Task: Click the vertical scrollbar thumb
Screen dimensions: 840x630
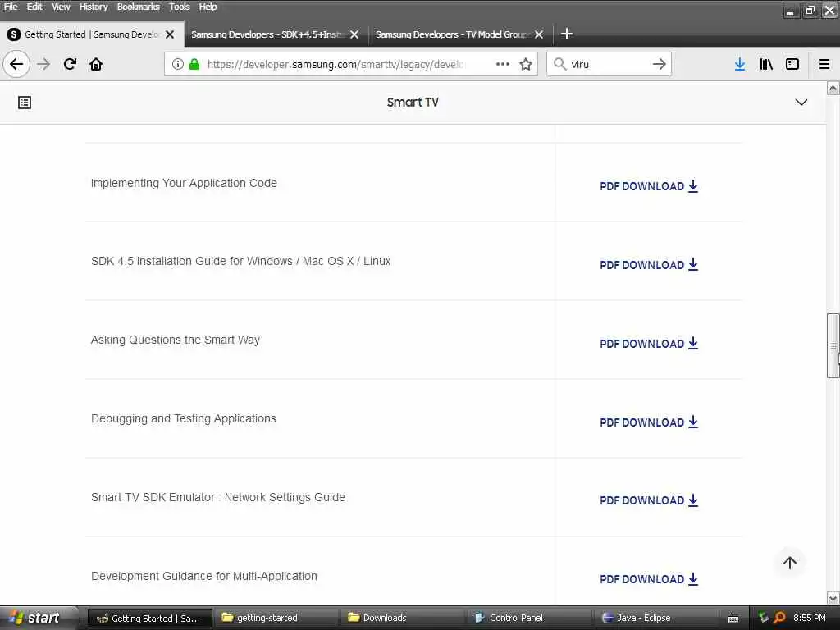Action: tap(833, 346)
